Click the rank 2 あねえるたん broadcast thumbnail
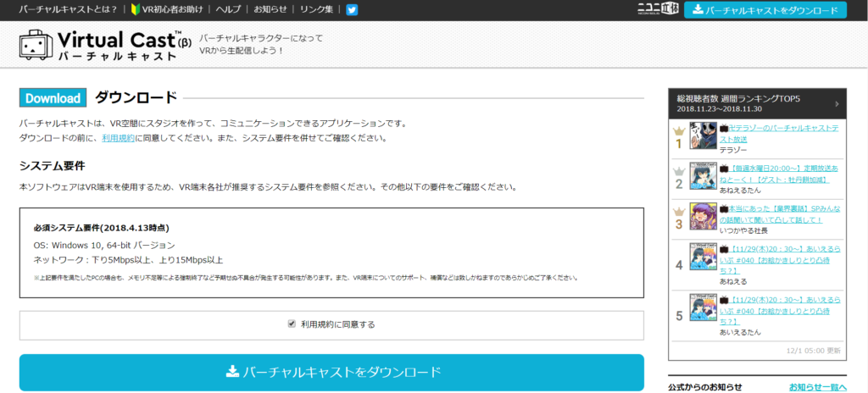Image resolution: width=868 pixels, height=393 pixels. [x=704, y=176]
